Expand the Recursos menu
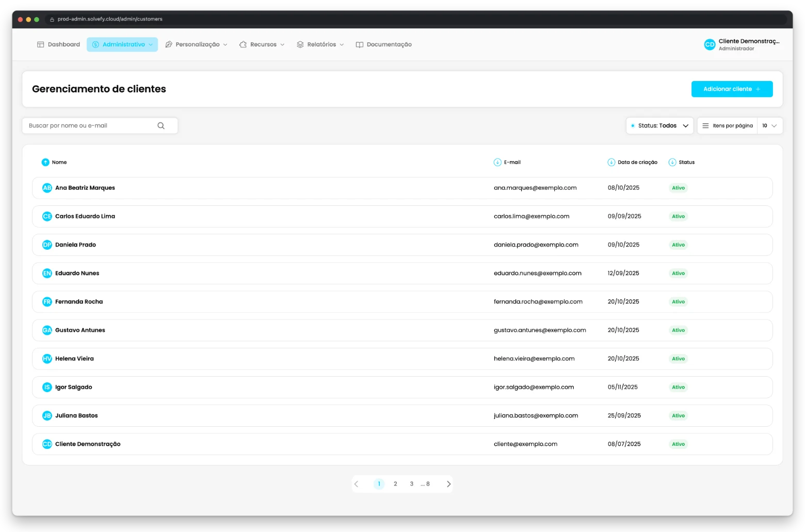Image resolution: width=805 pixels, height=532 pixels. (262, 45)
